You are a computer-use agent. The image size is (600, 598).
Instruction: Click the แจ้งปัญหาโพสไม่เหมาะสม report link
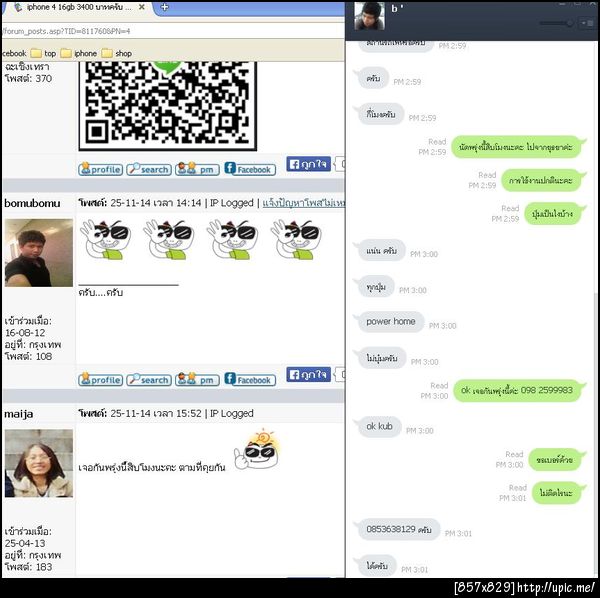(303, 203)
